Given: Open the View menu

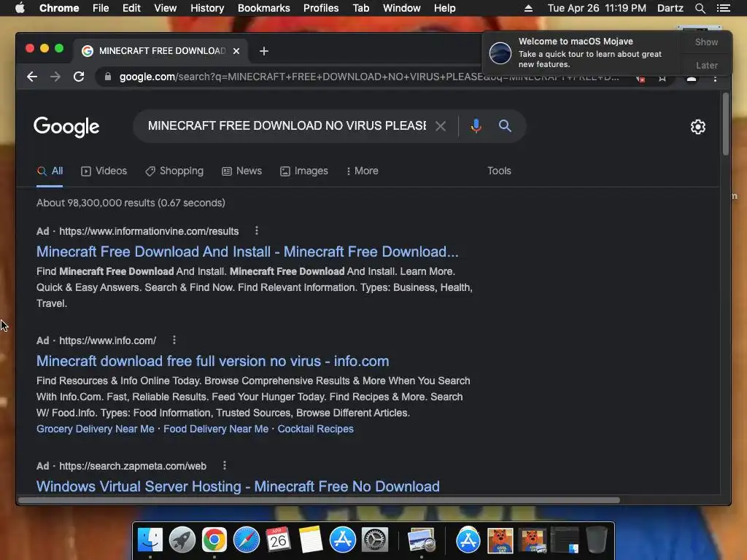Looking at the screenshot, I should (x=166, y=8).
